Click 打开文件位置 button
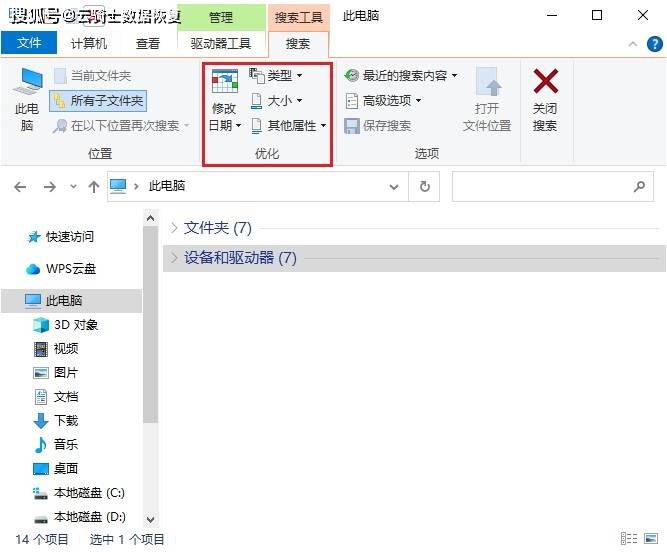 tap(487, 99)
